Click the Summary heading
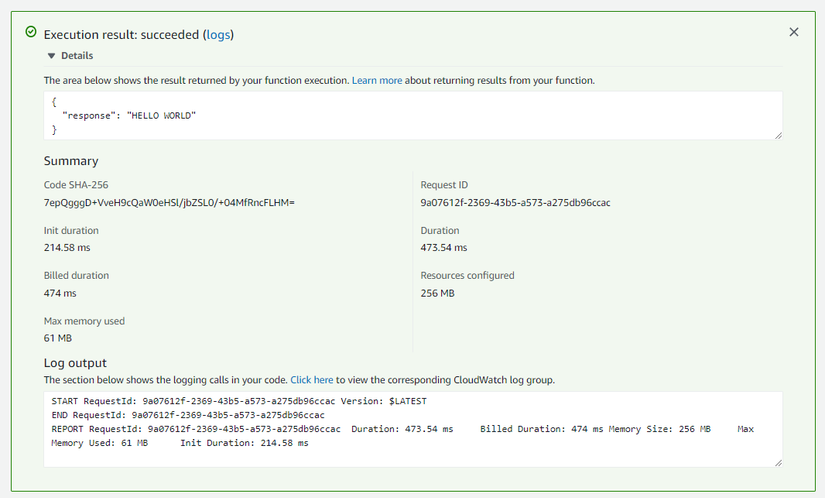This screenshot has width=825, height=498. (71, 161)
